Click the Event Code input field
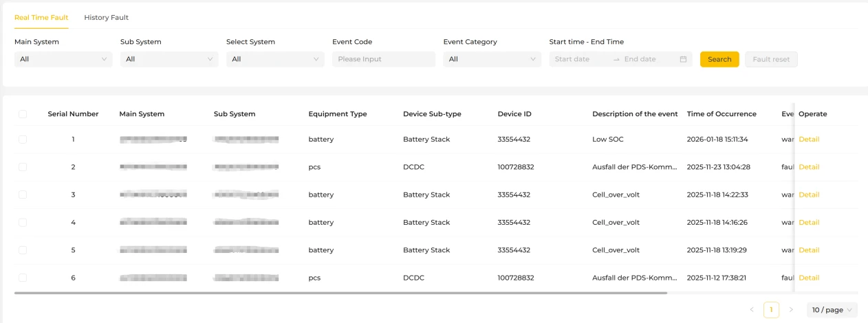 384,59
